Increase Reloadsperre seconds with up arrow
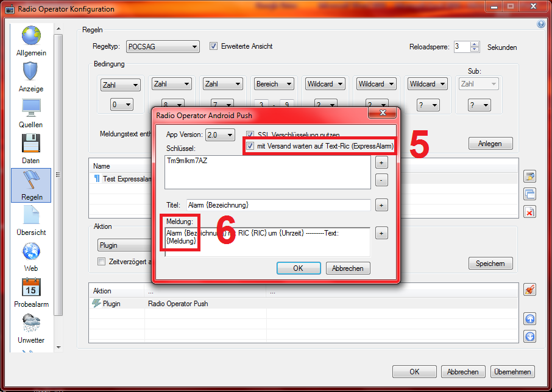This screenshot has height=392, width=552. [475, 44]
